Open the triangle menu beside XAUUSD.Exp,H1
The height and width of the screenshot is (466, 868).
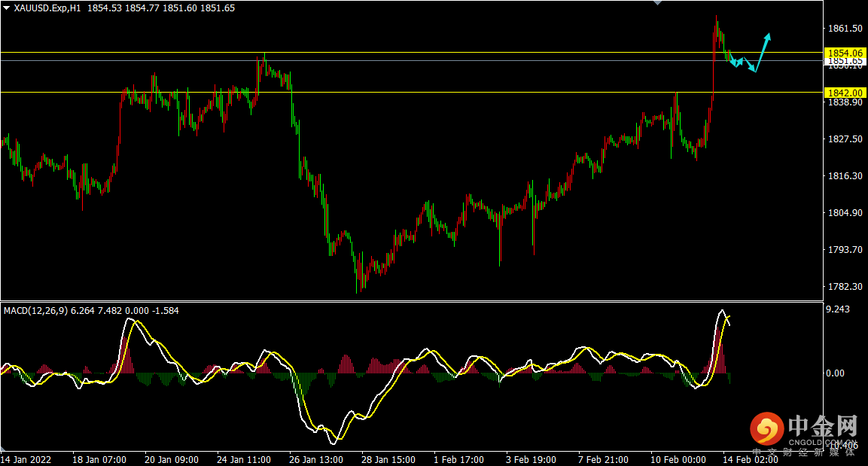[7, 8]
